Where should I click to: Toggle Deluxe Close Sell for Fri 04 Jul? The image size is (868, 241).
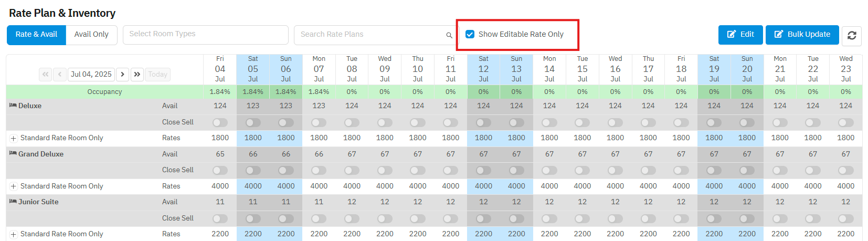point(220,122)
